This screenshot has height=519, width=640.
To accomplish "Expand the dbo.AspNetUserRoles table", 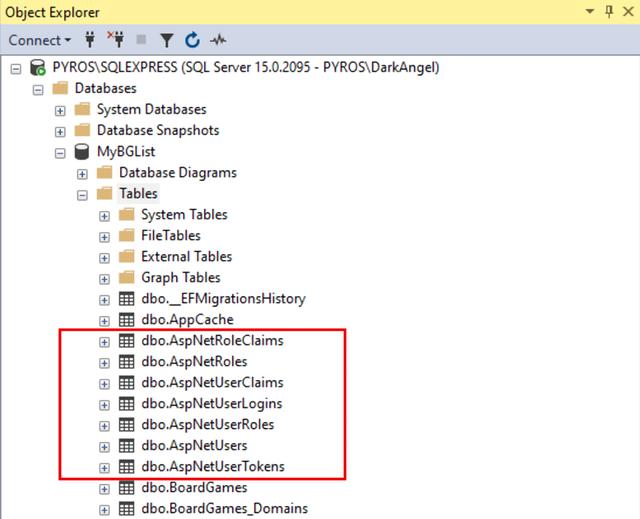I will point(104,426).
